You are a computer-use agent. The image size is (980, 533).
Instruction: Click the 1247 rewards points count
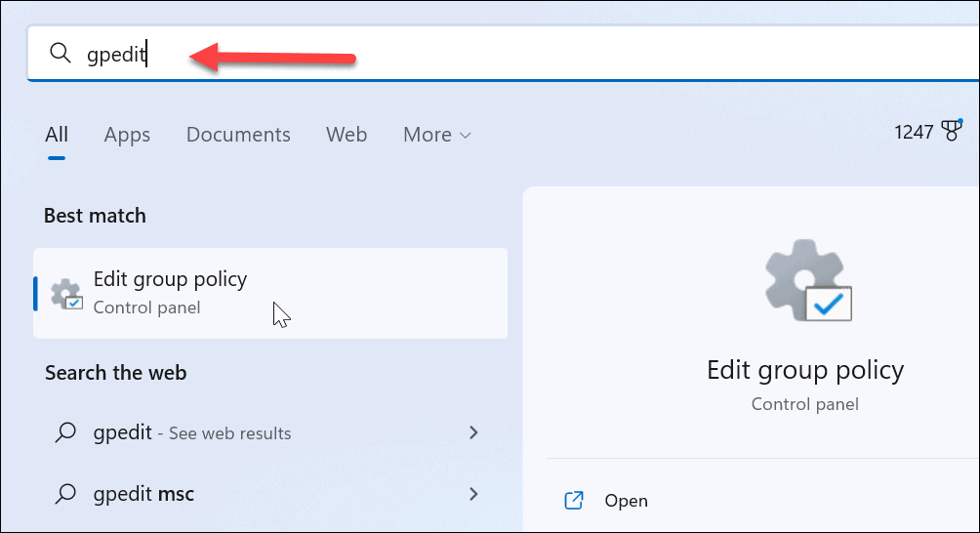[x=914, y=132]
